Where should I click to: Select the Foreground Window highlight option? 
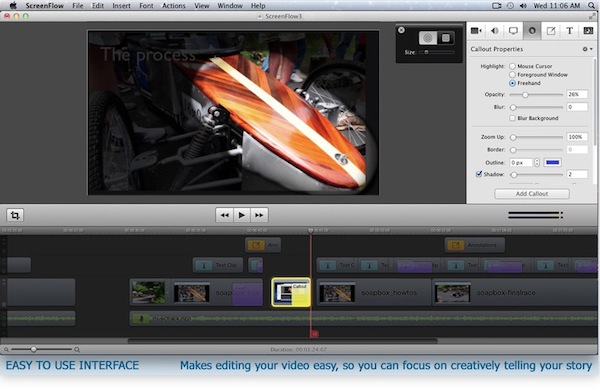coord(512,75)
